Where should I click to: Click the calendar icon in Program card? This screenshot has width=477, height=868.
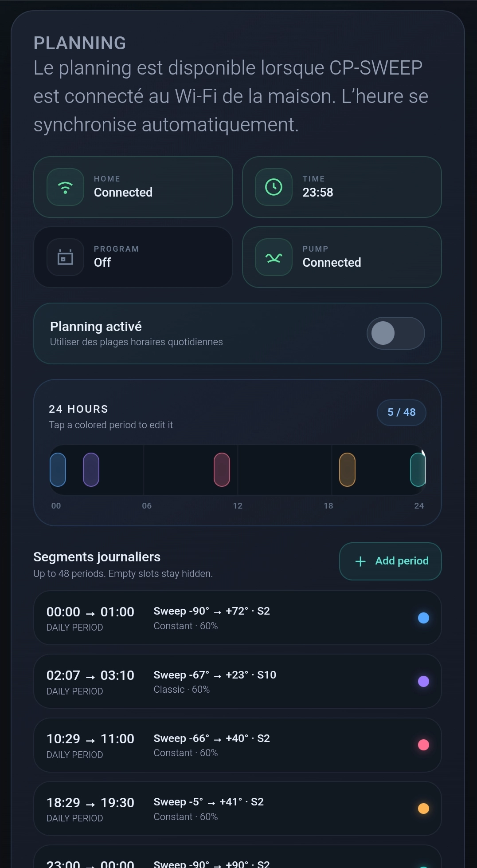click(65, 257)
